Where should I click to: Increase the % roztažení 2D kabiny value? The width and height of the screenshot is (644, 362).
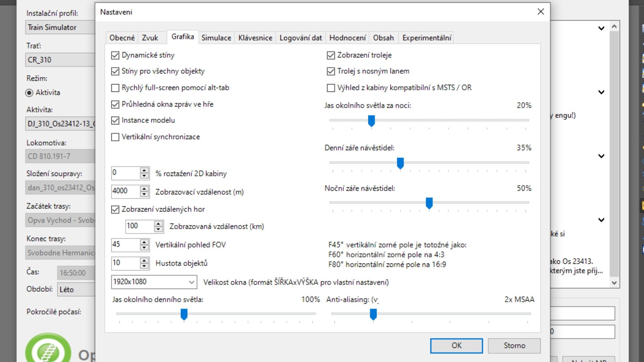[x=144, y=170]
